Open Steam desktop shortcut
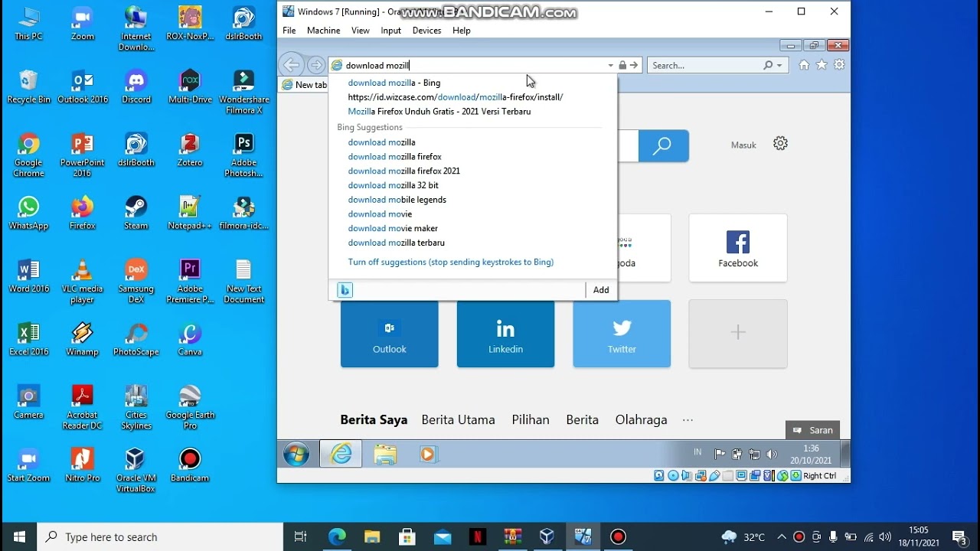The height and width of the screenshot is (551, 980). pos(136,214)
